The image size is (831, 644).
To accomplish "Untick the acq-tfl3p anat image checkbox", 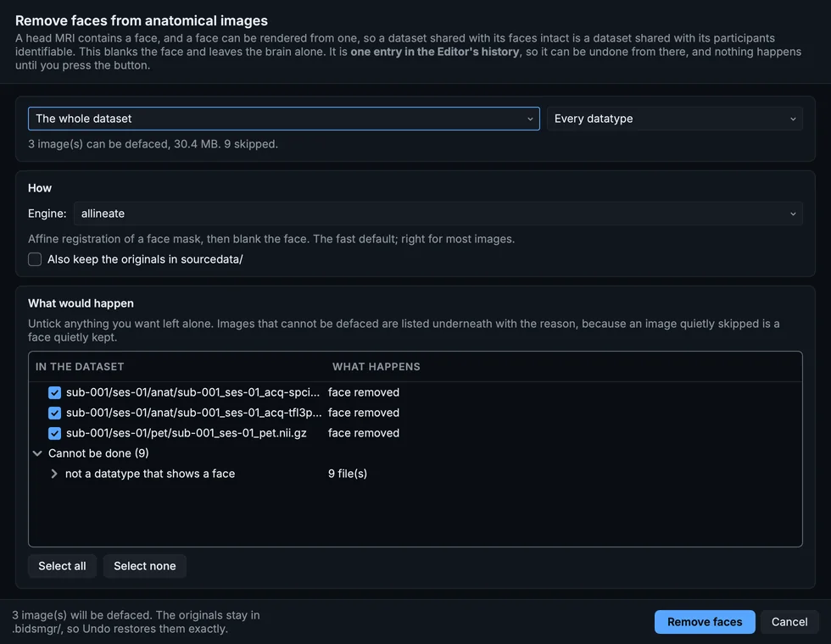I will 54,413.
